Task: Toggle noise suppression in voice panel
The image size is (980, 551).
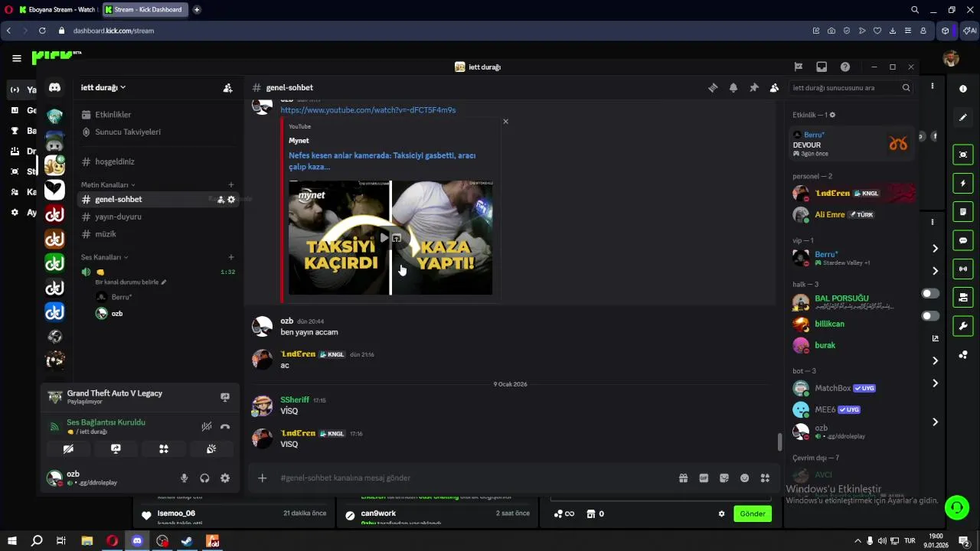Action: (x=207, y=426)
